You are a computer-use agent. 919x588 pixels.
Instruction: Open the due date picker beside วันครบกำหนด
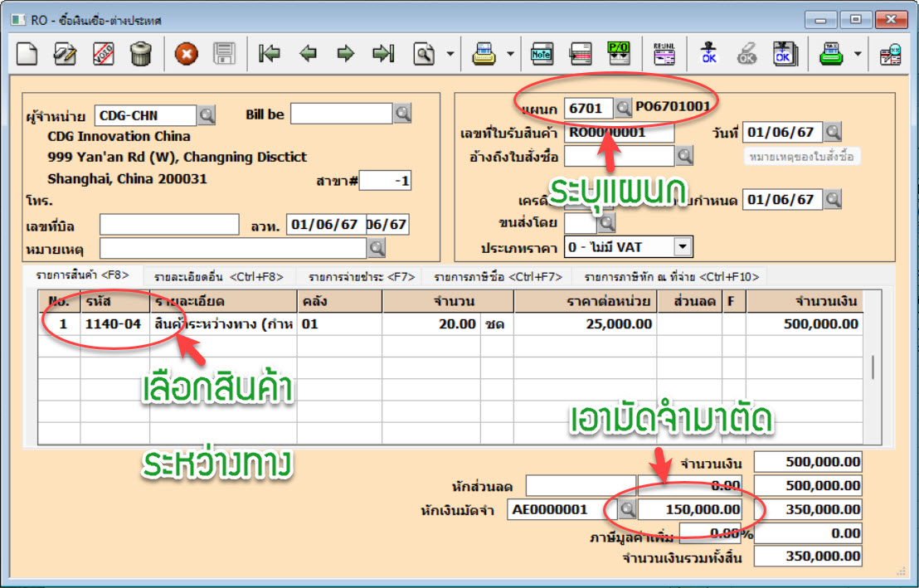833,199
